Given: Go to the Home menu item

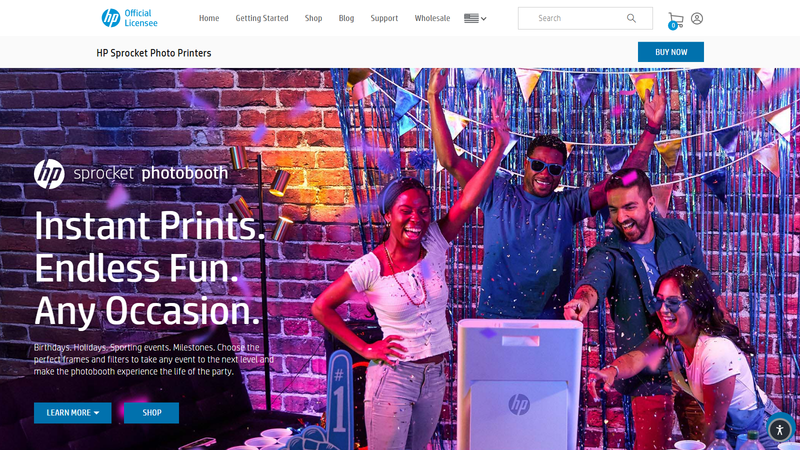Looking at the screenshot, I should coord(209,18).
